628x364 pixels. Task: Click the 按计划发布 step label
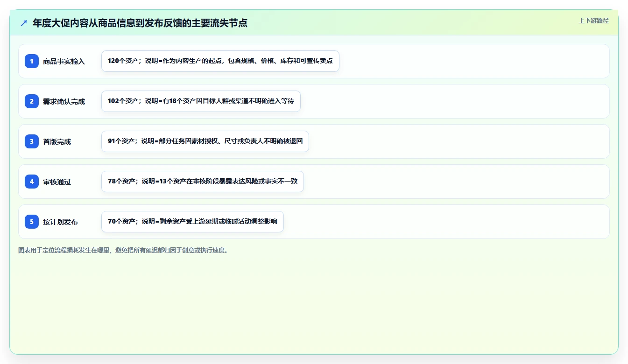click(60, 222)
